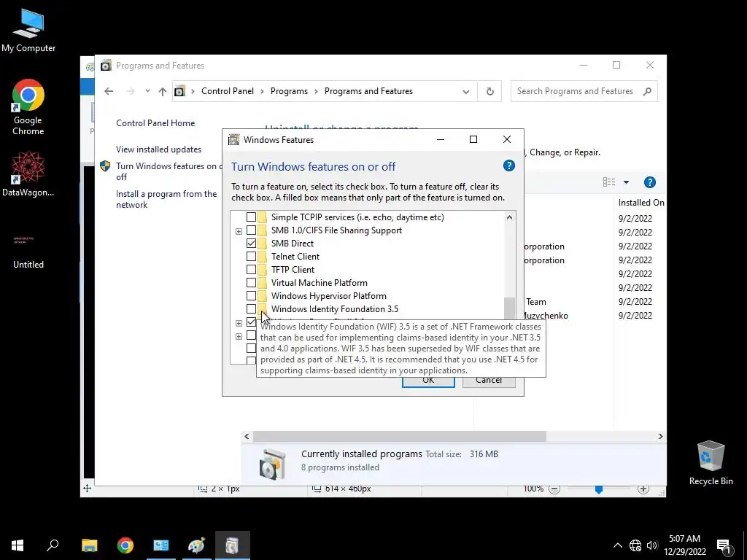
Task: Open the notification center icon
Action: coord(724,545)
